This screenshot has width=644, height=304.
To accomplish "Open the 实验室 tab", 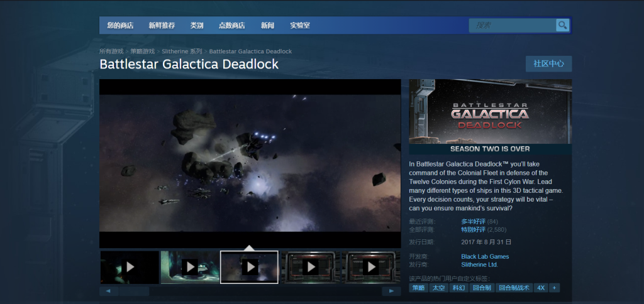I will pos(300,25).
